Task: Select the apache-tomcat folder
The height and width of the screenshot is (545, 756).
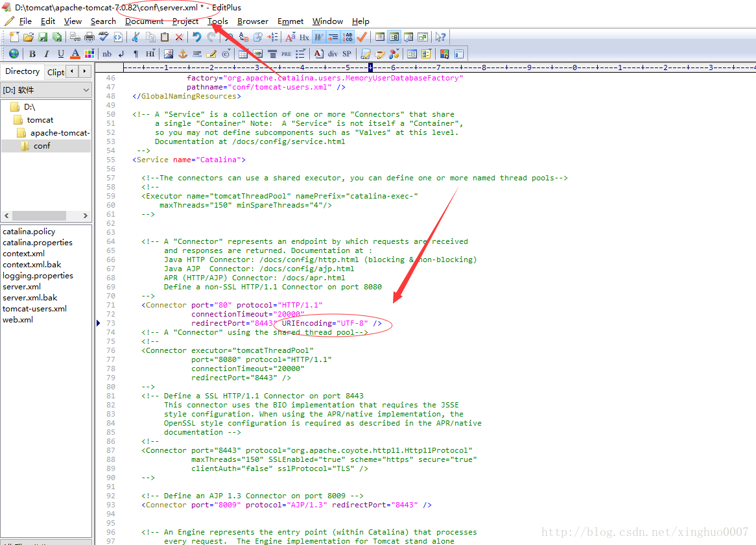Action: (60, 132)
